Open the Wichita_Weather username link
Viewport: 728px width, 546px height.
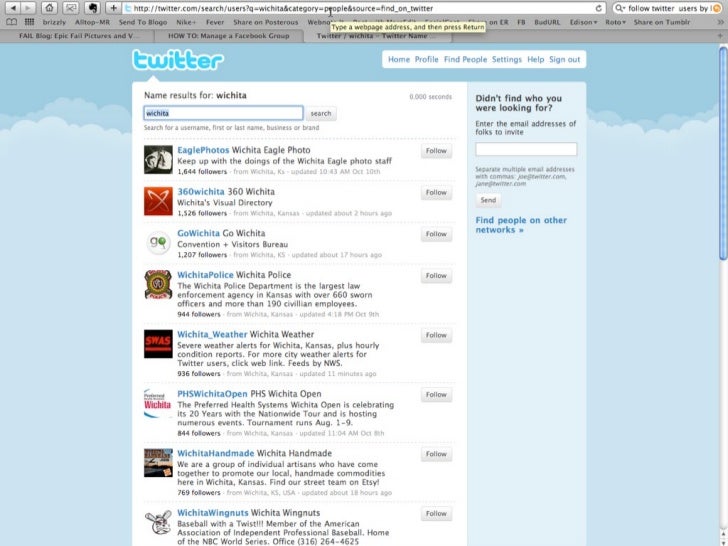click(212, 334)
